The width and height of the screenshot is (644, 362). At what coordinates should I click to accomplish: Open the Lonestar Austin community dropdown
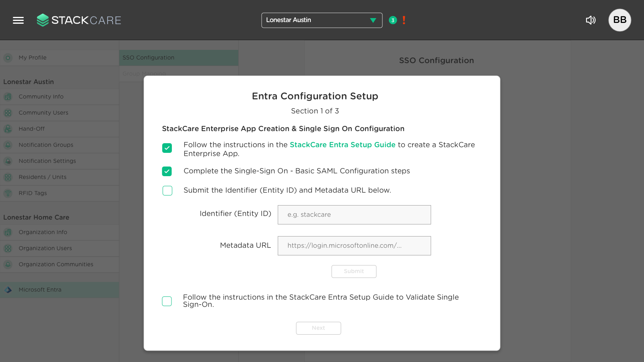coord(322,20)
